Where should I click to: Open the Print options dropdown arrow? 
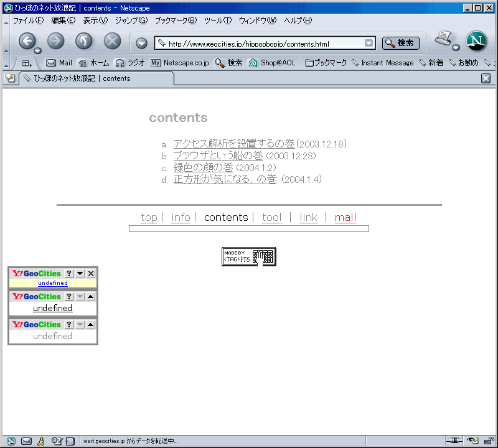456,48
